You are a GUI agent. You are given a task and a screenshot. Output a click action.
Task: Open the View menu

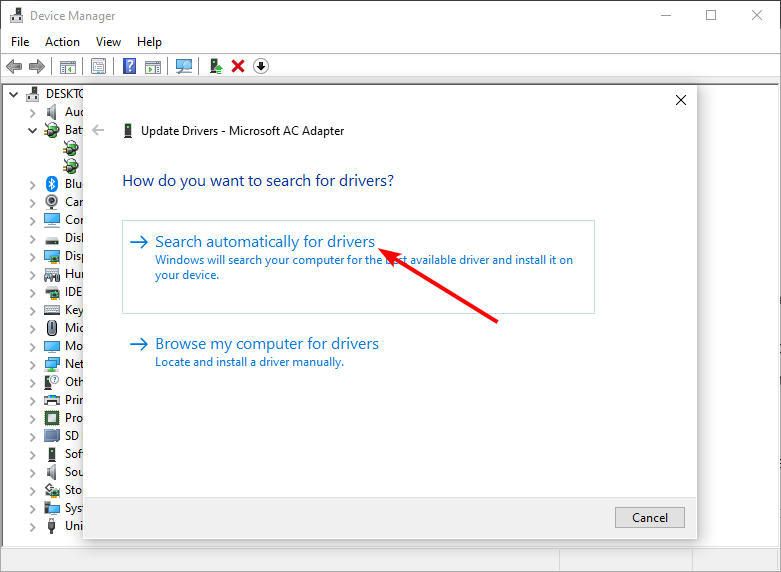point(108,42)
